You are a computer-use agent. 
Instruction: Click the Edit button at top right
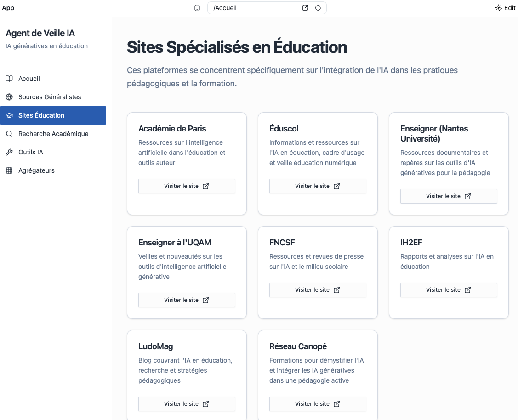[505, 8]
